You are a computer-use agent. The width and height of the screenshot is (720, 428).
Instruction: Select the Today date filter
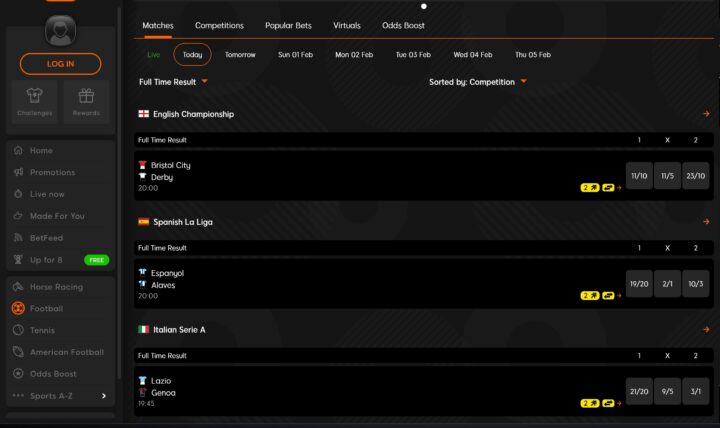click(192, 55)
